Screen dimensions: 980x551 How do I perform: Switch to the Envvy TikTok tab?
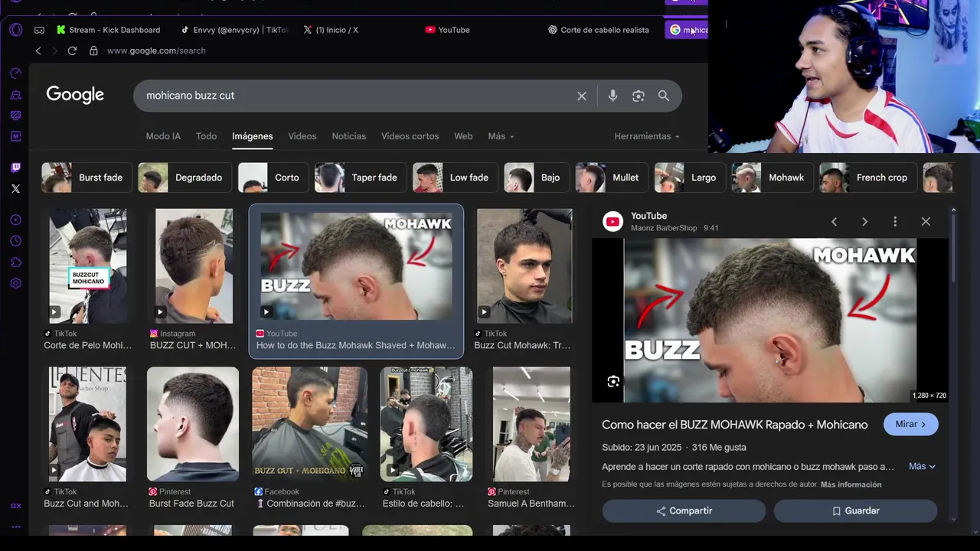234,30
